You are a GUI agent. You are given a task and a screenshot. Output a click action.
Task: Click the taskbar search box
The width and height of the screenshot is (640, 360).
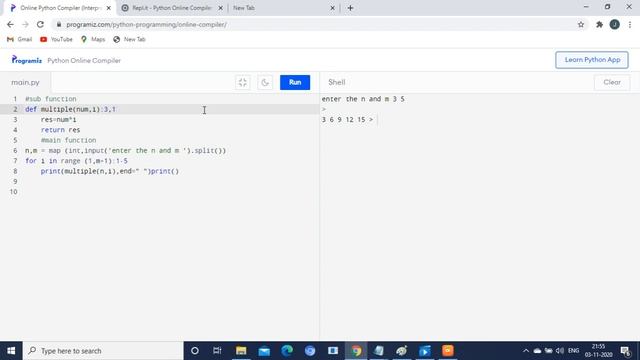pos(103,351)
